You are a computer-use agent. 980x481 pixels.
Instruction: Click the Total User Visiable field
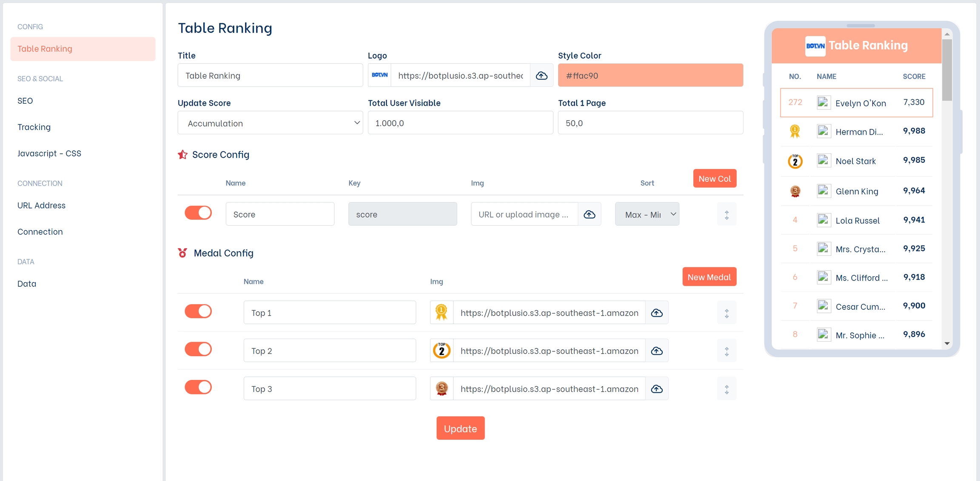[x=460, y=123]
